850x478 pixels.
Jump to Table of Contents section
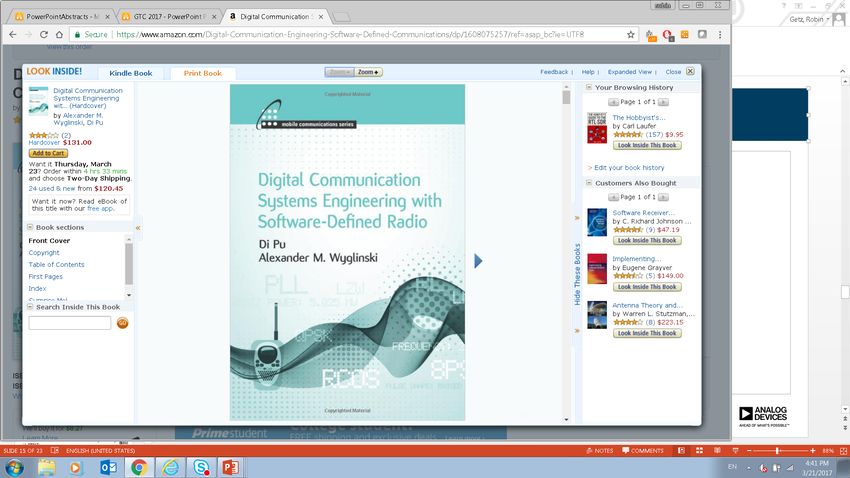click(56, 264)
